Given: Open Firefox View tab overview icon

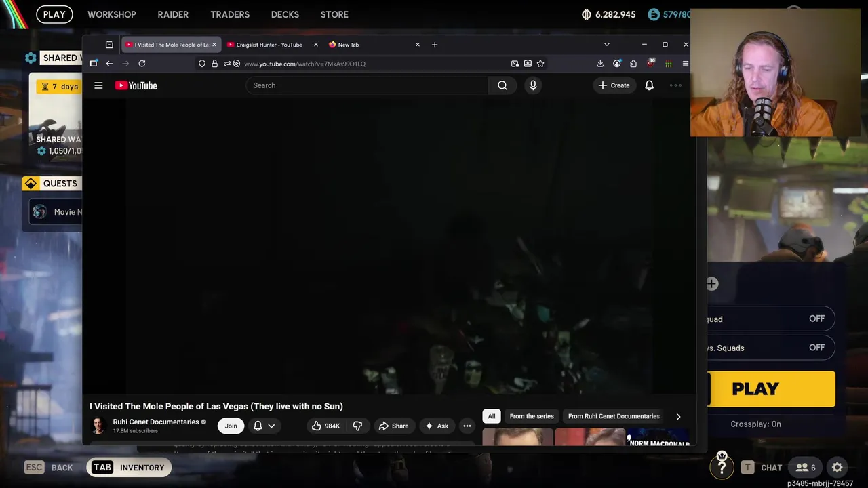Looking at the screenshot, I should [109, 45].
